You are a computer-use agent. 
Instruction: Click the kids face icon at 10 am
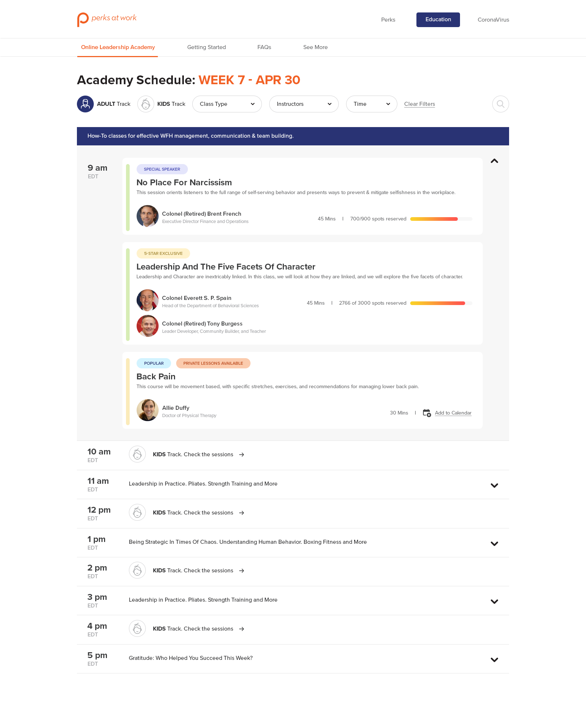(x=137, y=454)
